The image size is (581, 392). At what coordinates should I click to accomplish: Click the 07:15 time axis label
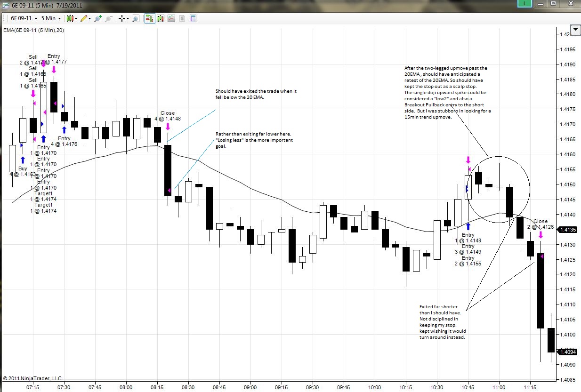33,388
